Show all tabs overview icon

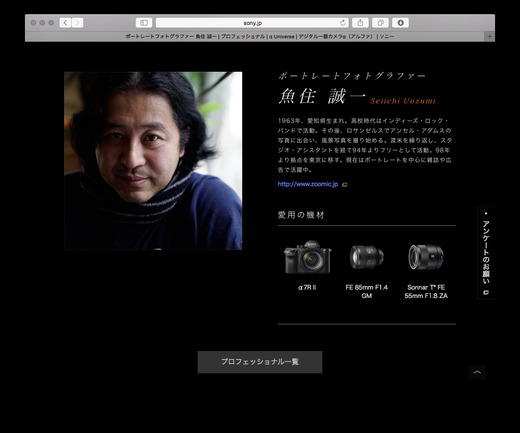coord(380,23)
